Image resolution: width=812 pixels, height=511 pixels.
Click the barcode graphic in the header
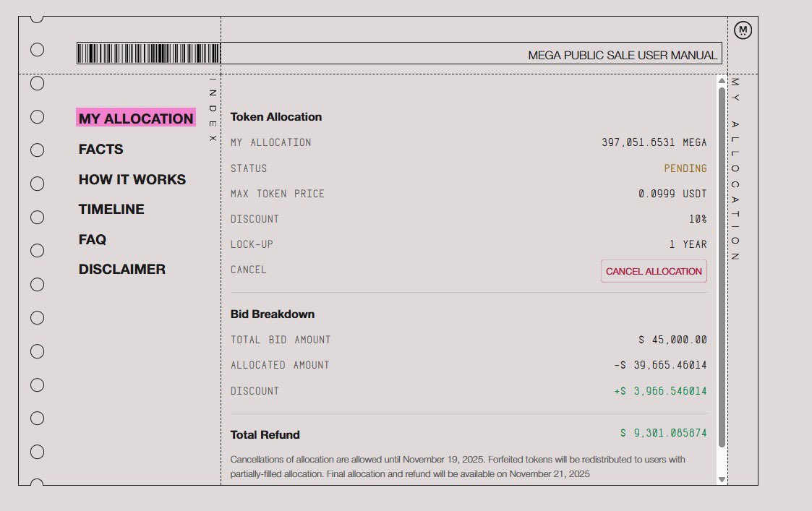pyautogui.click(x=148, y=53)
